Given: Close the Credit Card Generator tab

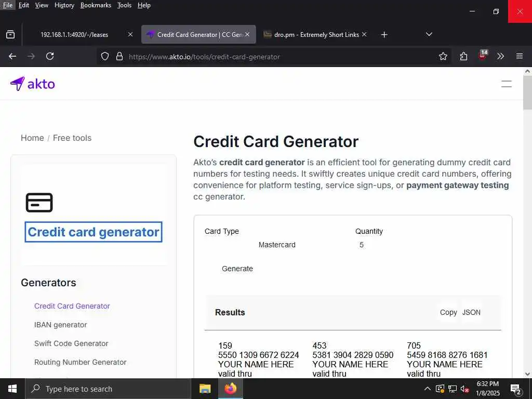Looking at the screenshot, I should click(247, 35).
